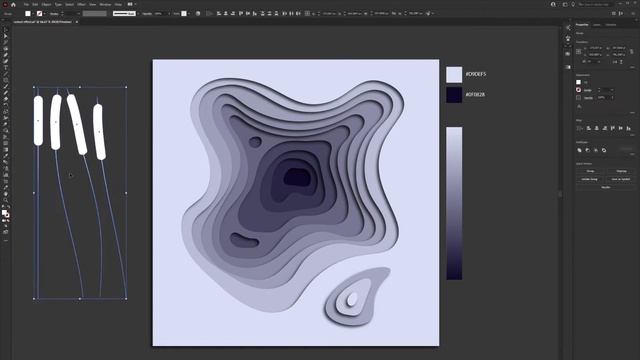
Task: Close the open document tab
Action: 76,22
